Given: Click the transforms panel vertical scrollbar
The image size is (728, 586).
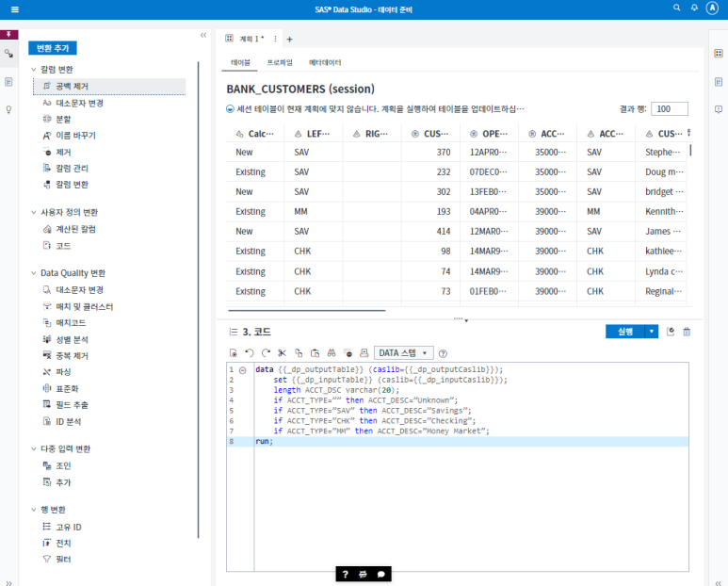Looking at the screenshot, I should pyautogui.click(x=199, y=300).
